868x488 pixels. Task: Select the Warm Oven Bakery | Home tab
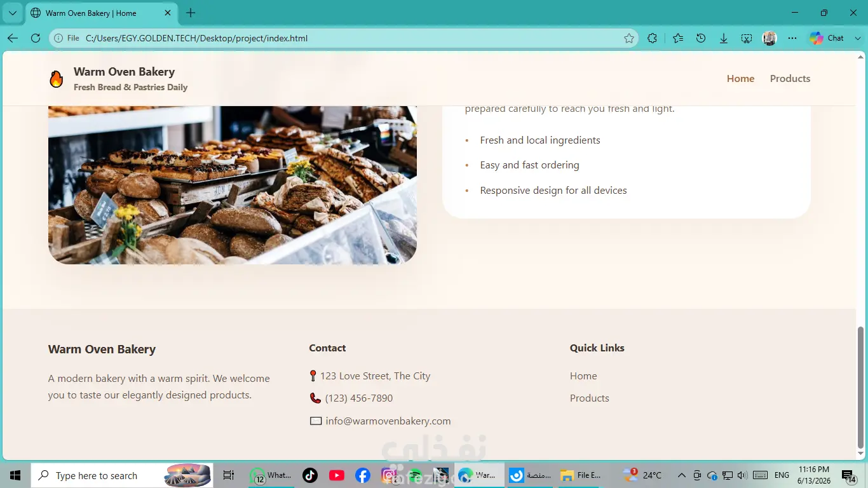(102, 13)
